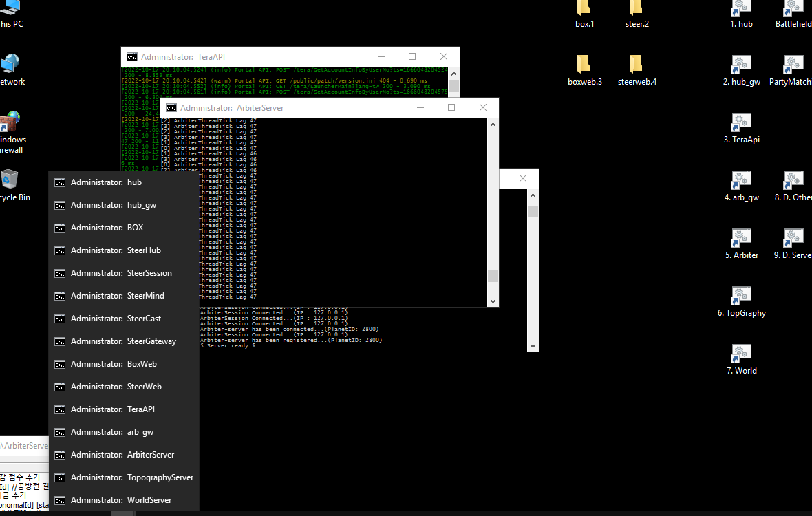Launch the 3. TeraApi shortcut
The width and height of the screenshot is (812, 516).
742,129
